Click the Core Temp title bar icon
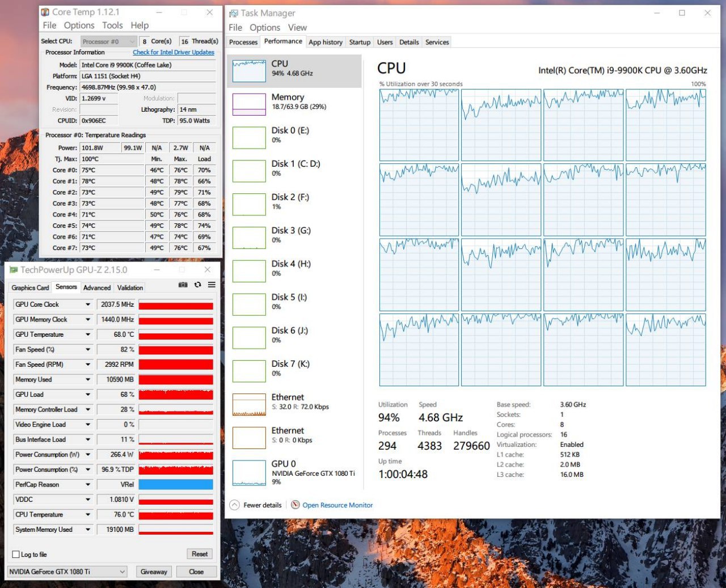Viewport: 726px width, 588px height. pyautogui.click(x=45, y=12)
